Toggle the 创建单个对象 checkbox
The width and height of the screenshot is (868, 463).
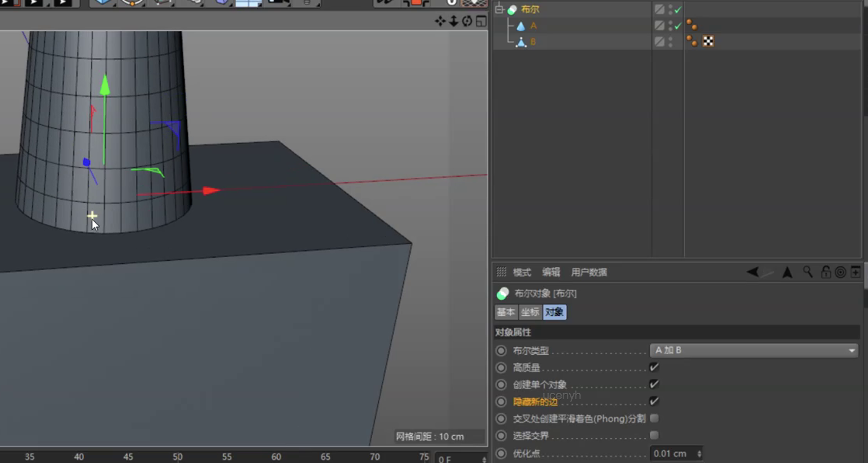[654, 384]
